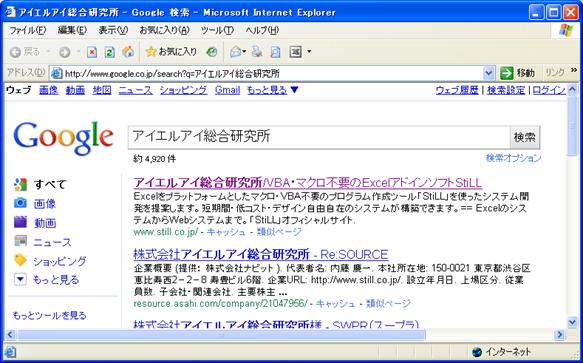Click the ログイン link
583x363 pixels.
click(549, 90)
